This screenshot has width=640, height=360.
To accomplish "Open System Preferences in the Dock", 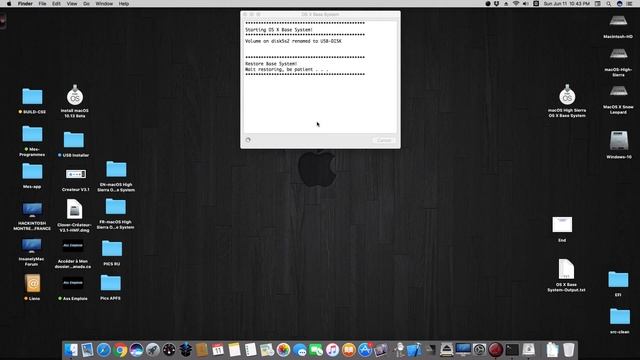I will tap(479, 350).
